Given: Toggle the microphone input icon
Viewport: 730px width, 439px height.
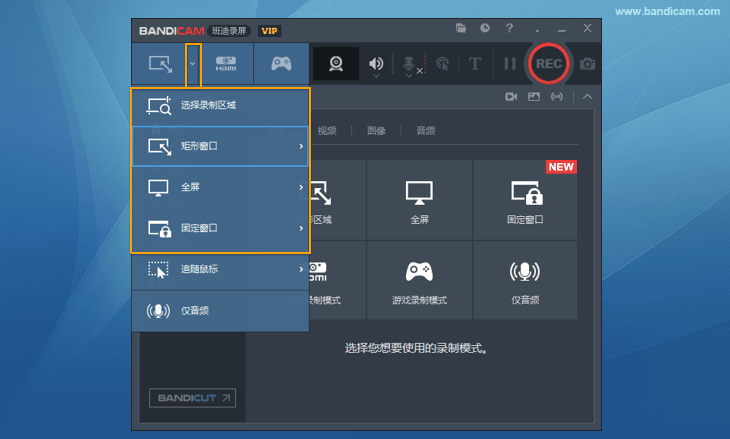Looking at the screenshot, I should (409, 64).
